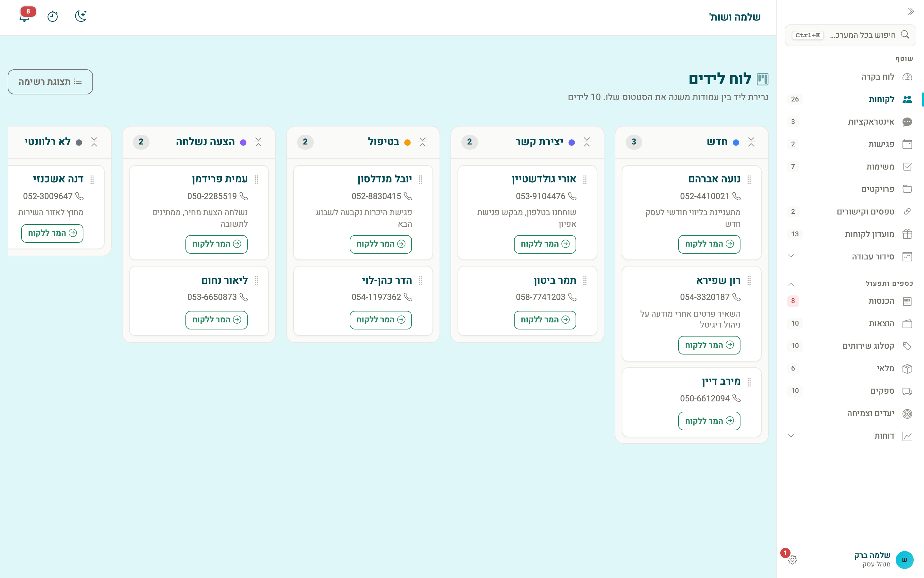Click the מלאי box icon
Viewport: 924px width, 578px height.
coord(907,369)
